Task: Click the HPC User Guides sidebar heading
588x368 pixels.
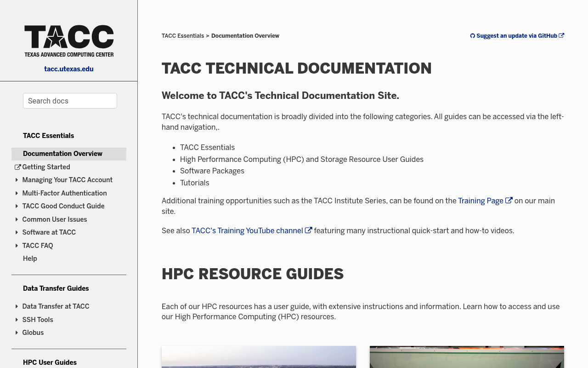Action: (x=50, y=362)
